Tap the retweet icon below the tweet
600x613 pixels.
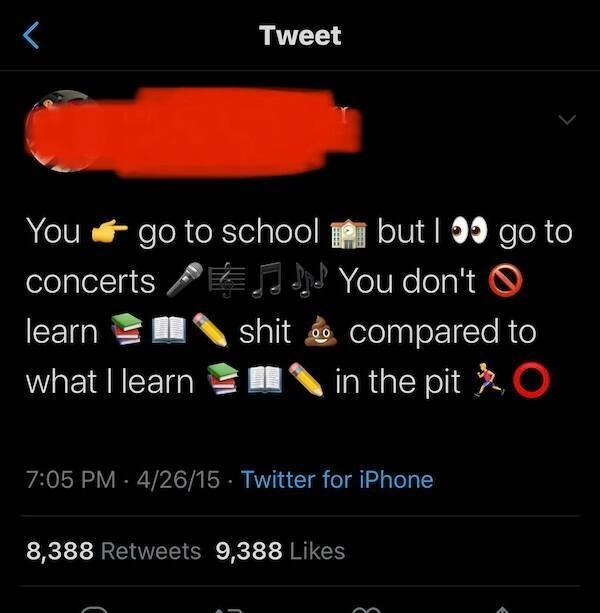[231, 610]
